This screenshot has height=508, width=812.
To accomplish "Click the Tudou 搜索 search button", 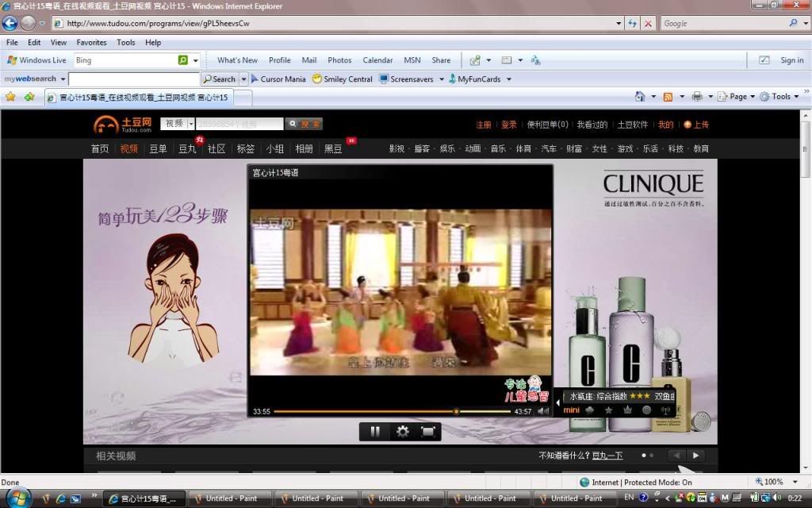I will pos(304,124).
